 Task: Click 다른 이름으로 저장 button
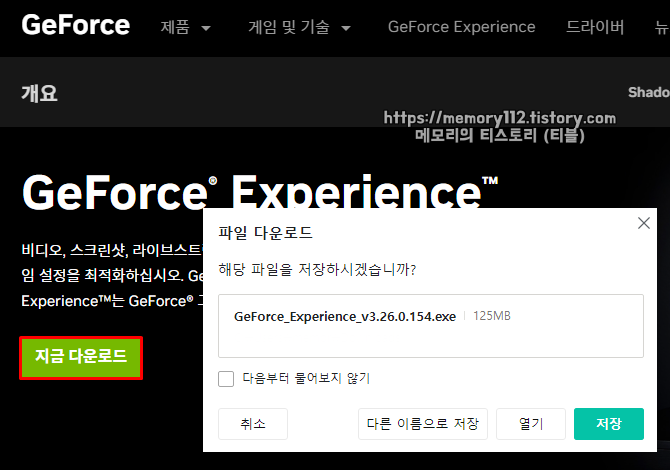point(423,424)
